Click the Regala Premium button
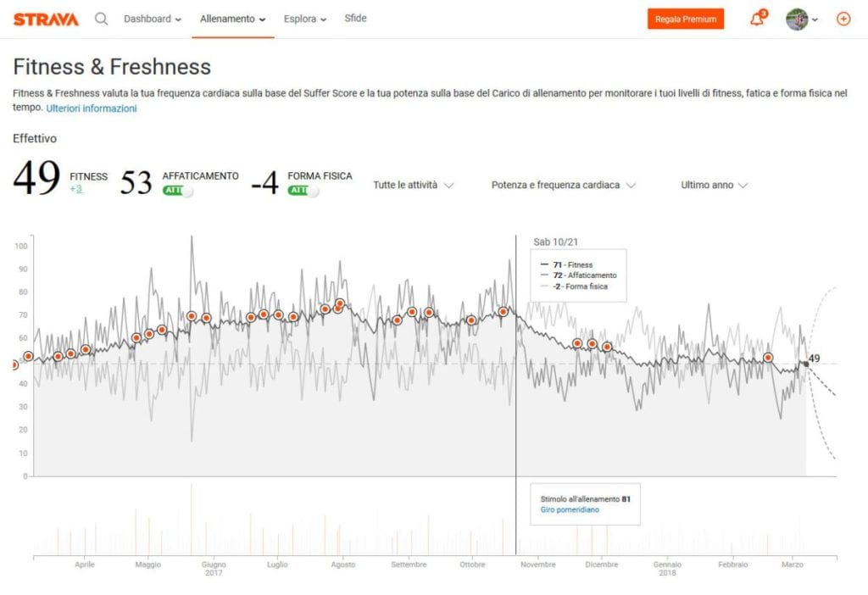This screenshot has height=595, width=868. pyautogui.click(x=685, y=19)
